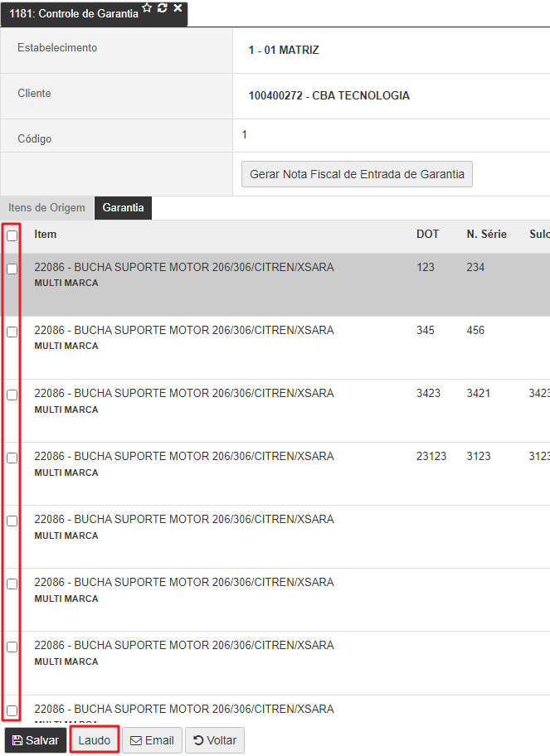Click the Item column header
Viewport: 550px width, 756px height.
click(x=46, y=235)
